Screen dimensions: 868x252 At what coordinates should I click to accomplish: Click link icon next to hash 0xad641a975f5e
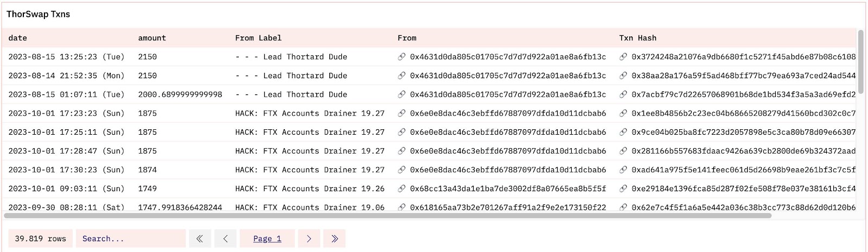pos(623,169)
